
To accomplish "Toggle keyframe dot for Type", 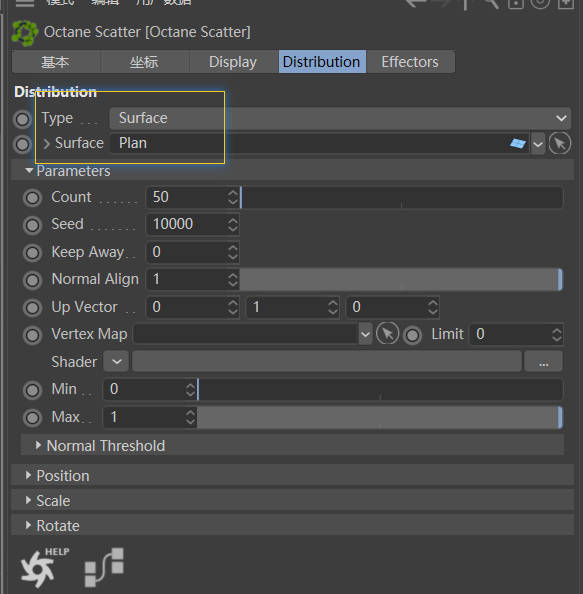I will click(22, 119).
